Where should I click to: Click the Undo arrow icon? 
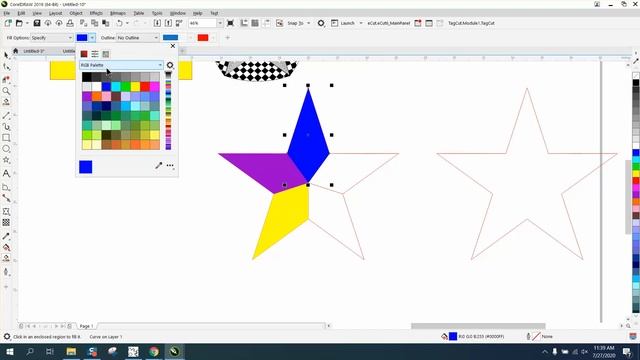point(119,23)
